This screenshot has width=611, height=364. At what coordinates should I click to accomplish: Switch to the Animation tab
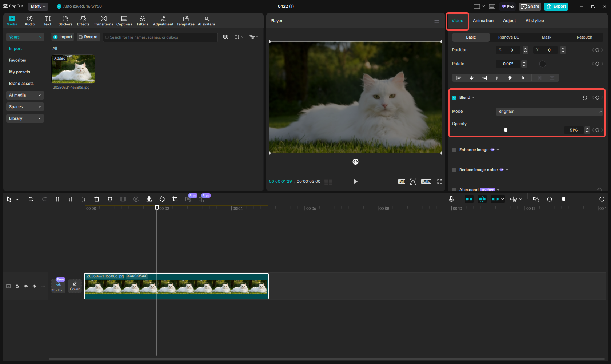pos(483,21)
